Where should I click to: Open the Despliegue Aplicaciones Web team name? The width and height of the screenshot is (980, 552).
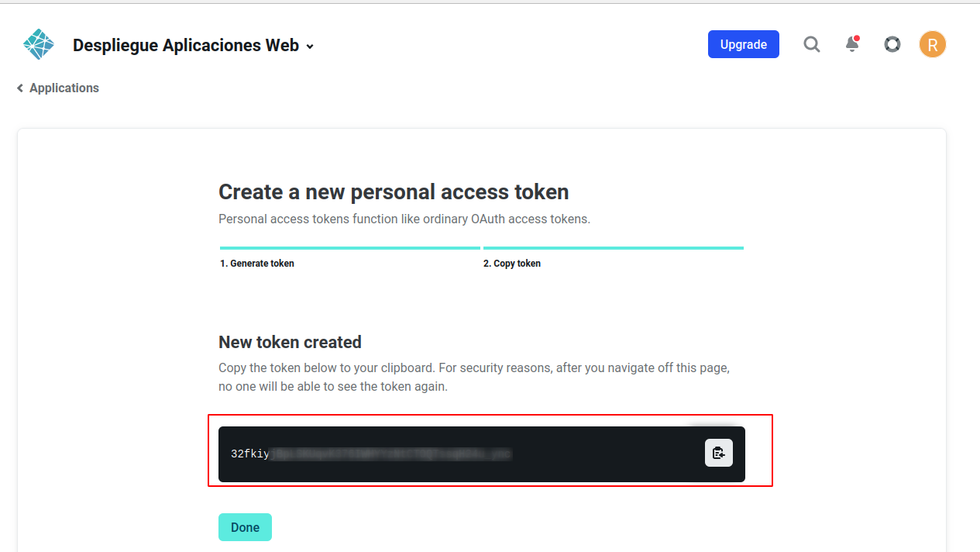point(186,46)
